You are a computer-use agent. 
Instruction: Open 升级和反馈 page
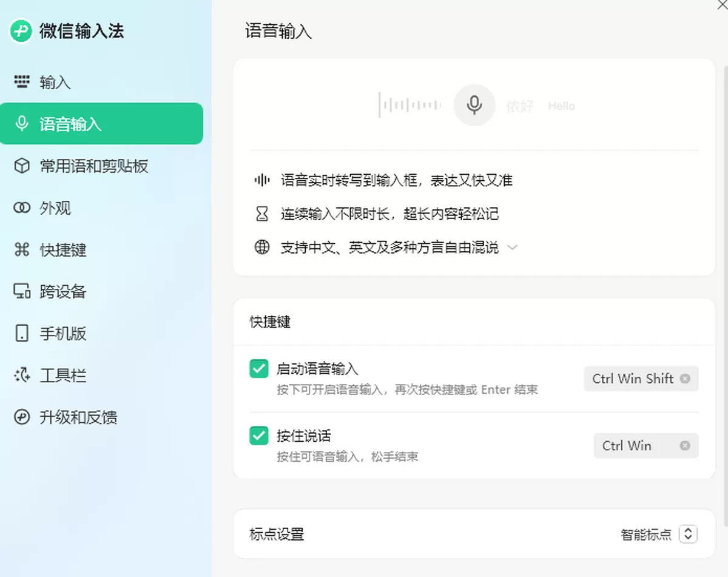(x=102, y=417)
